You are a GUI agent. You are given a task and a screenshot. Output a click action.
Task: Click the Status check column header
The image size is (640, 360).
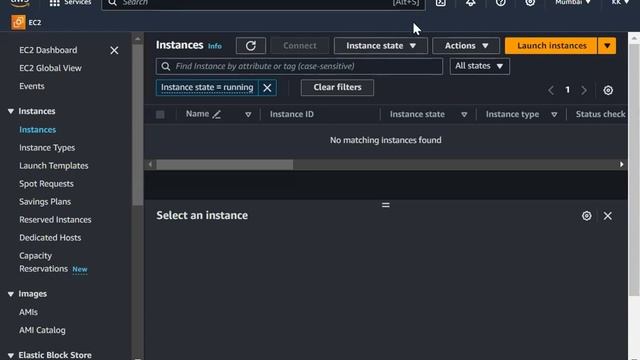click(600, 115)
